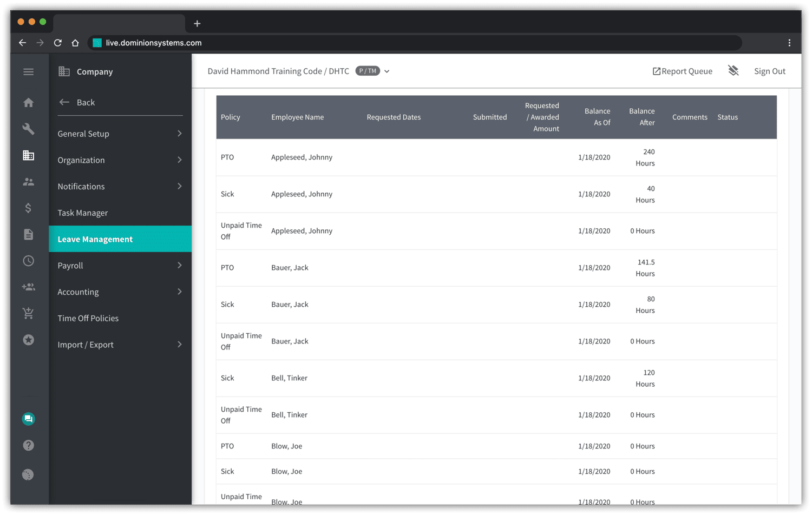Viewport: 812px width, 515px height.
Task: Open the Notifications menu label
Action: click(81, 186)
